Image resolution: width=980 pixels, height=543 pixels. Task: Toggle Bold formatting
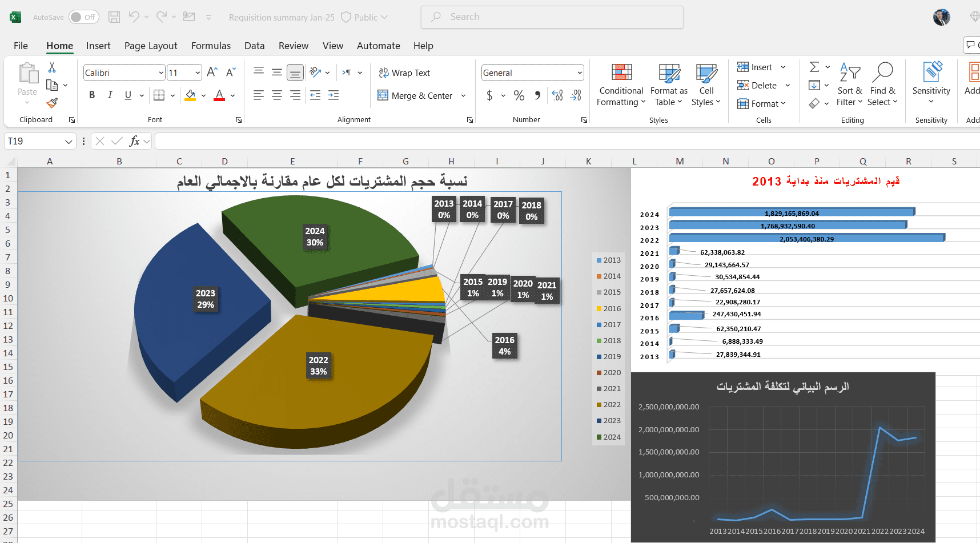coord(92,95)
